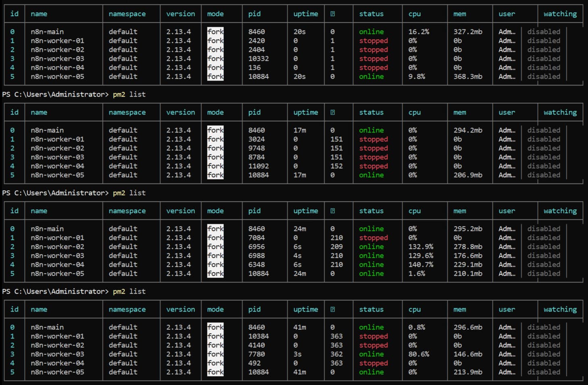Click the restart count 152
The image size is (588, 385).
click(337, 166)
